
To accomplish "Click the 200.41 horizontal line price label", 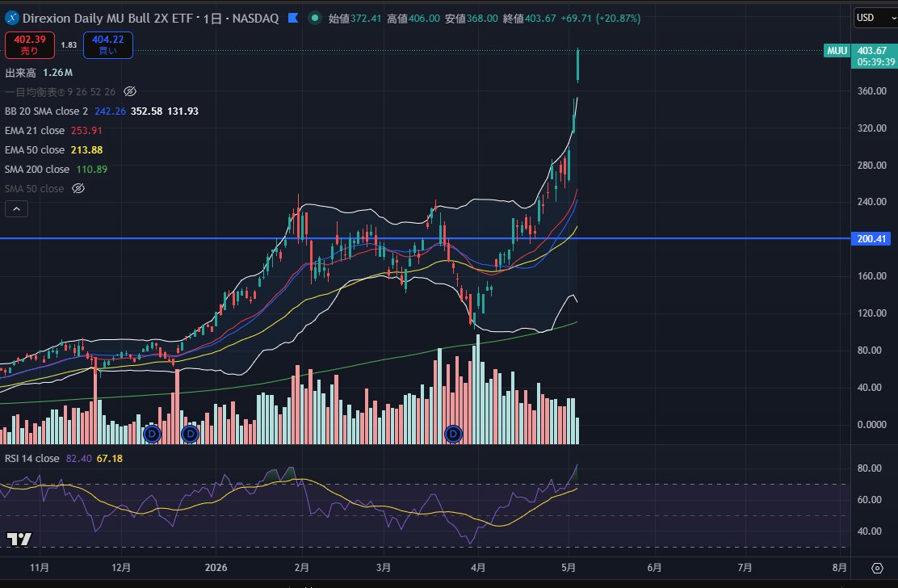I will point(871,239).
